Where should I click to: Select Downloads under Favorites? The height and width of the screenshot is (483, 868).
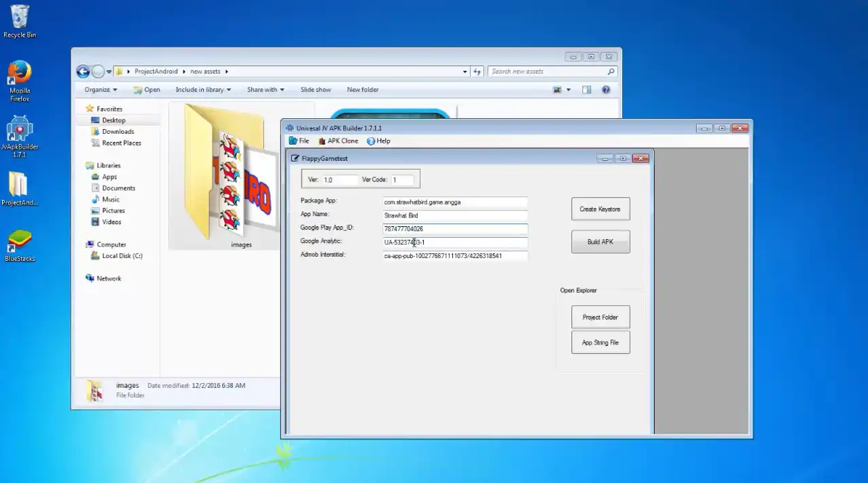[117, 132]
